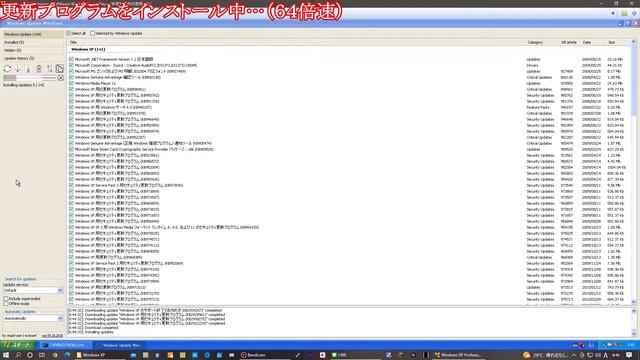640x360 pixels.
Task: Select the Update History tab
Action: [x=33, y=58]
